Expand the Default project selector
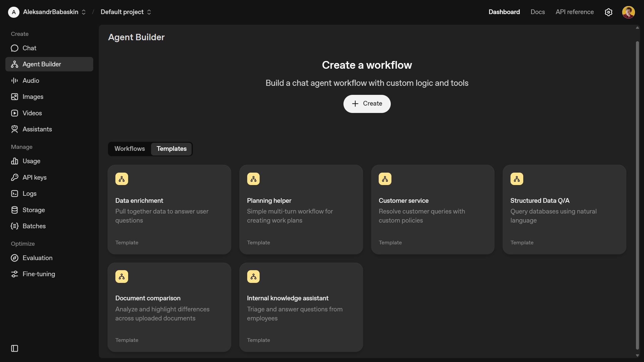The height and width of the screenshot is (362, 644). coord(126,12)
